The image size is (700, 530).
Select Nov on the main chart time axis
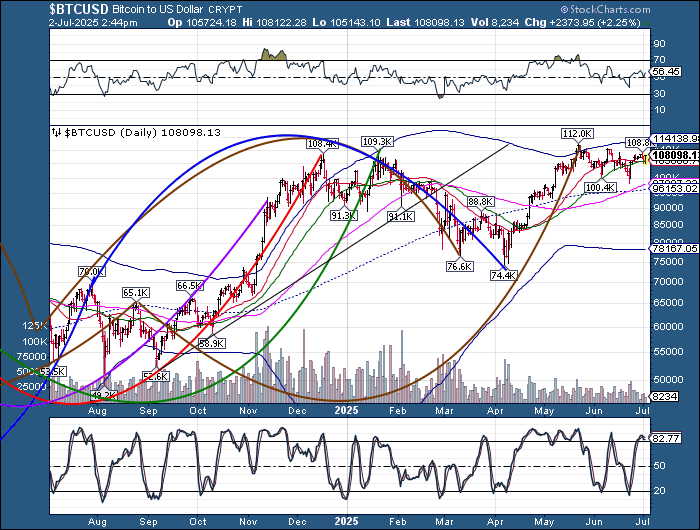pyautogui.click(x=244, y=410)
